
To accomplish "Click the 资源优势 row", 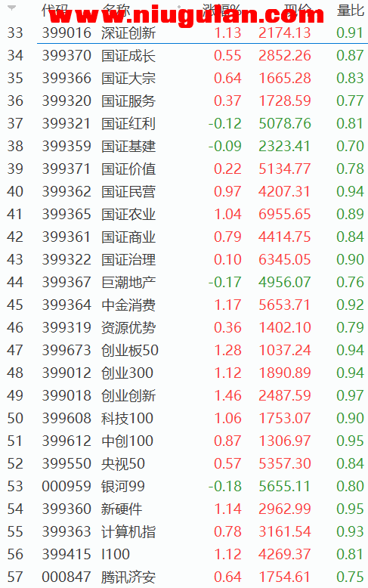I will coord(184,327).
